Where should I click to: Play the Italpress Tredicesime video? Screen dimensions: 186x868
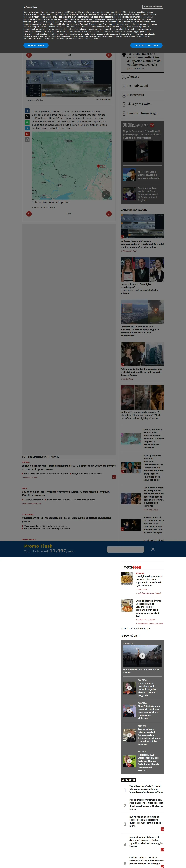point(142,656)
